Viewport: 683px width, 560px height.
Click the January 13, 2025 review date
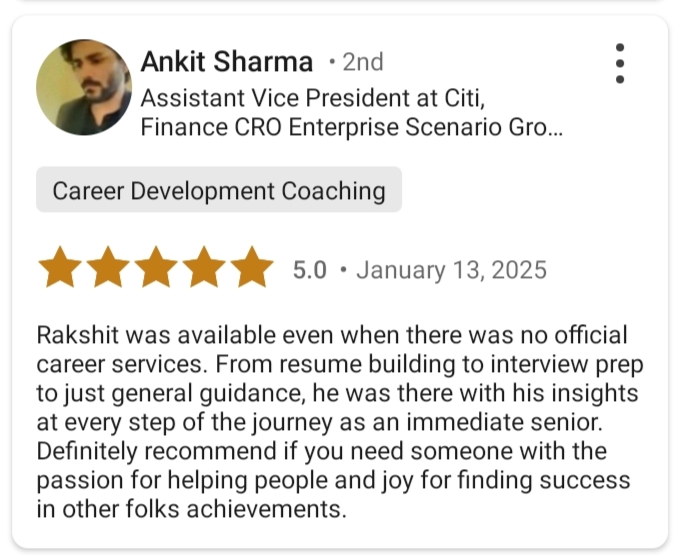tap(451, 270)
